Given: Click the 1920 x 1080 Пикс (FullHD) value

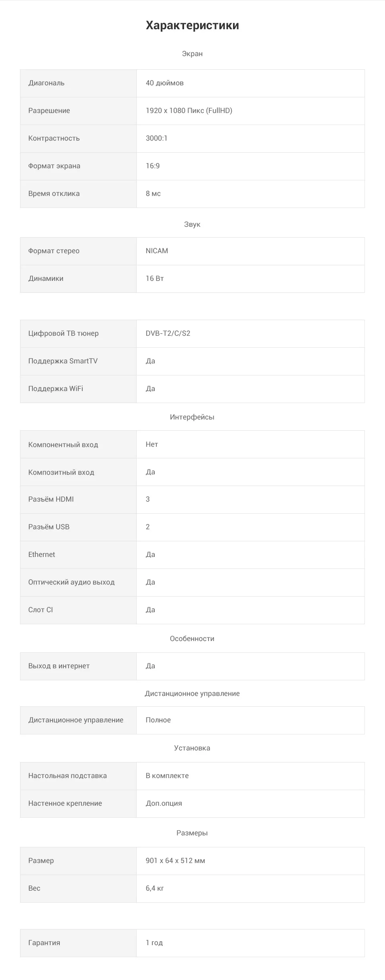Looking at the screenshot, I should tap(189, 111).
